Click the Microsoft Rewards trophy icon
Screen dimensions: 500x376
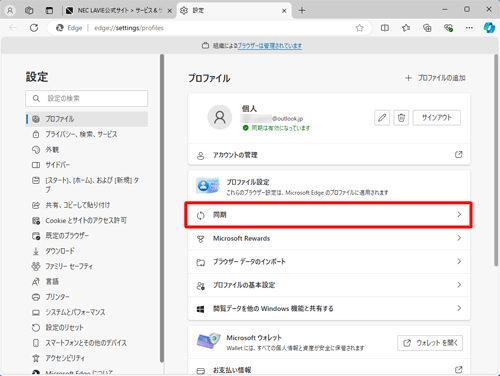[200, 239]
